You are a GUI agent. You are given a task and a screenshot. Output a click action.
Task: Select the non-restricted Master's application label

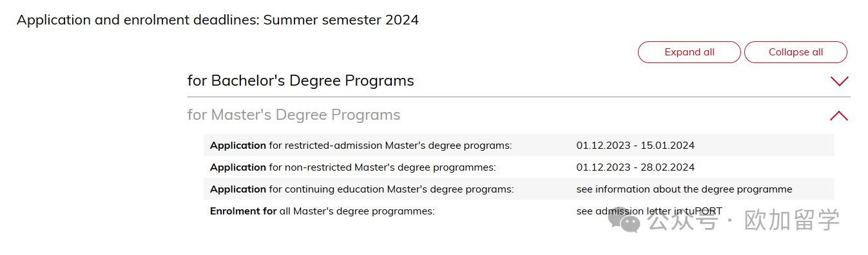point(353,167)
